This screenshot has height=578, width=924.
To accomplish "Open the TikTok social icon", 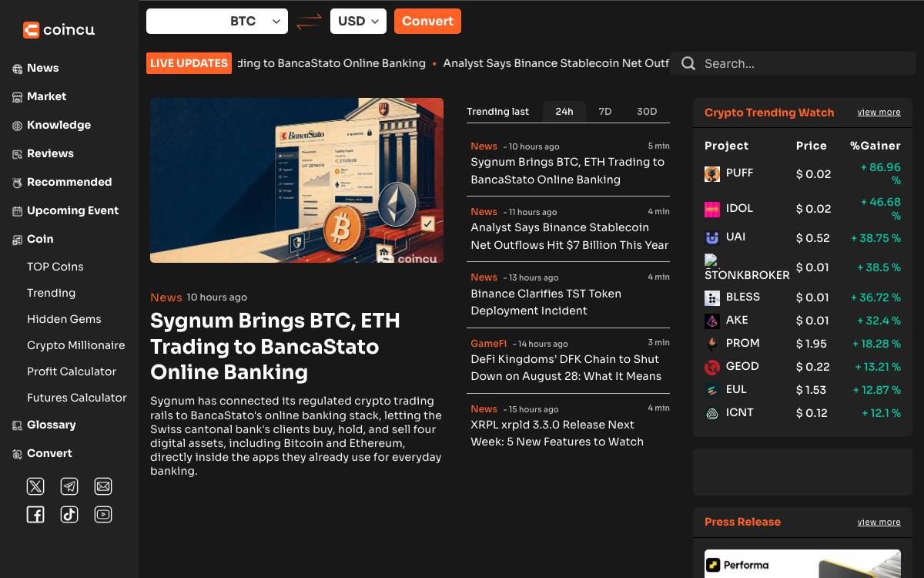I will pyautogui.click(x=69, y=515).
